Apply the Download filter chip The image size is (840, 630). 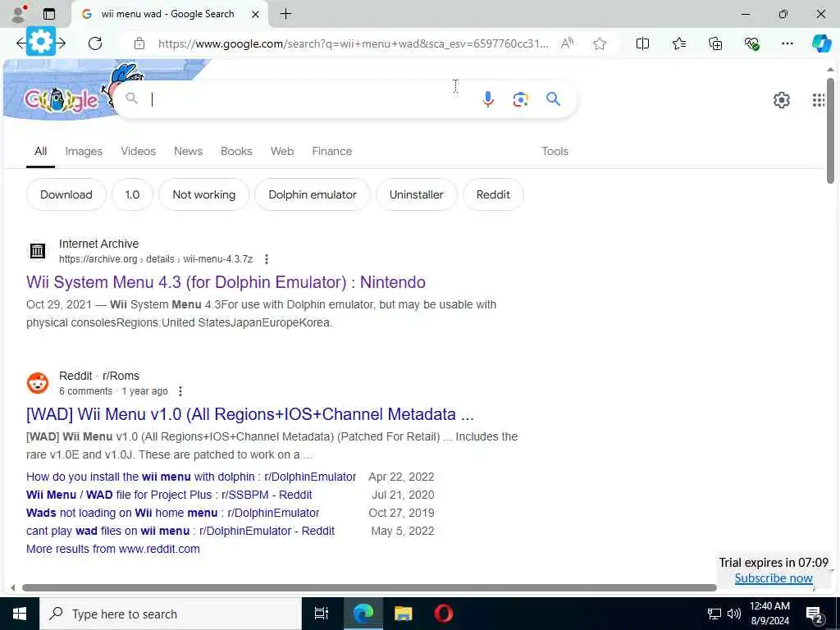point(66,194)
